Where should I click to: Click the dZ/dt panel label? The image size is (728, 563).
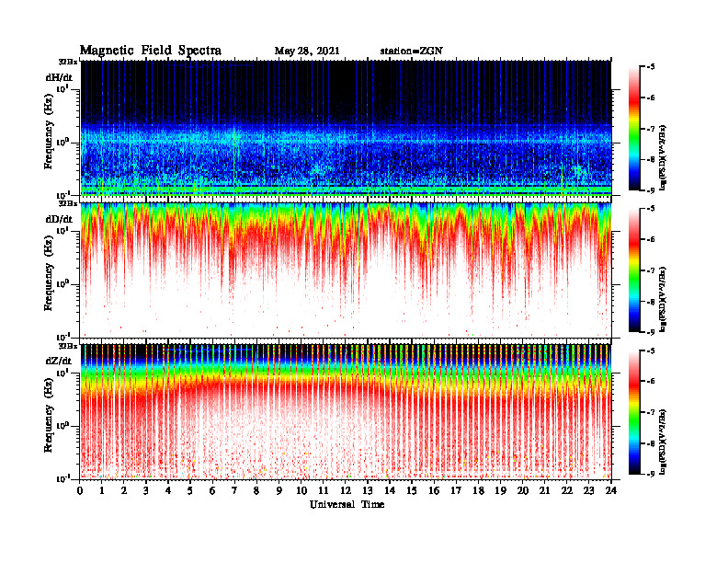[59, 361]
